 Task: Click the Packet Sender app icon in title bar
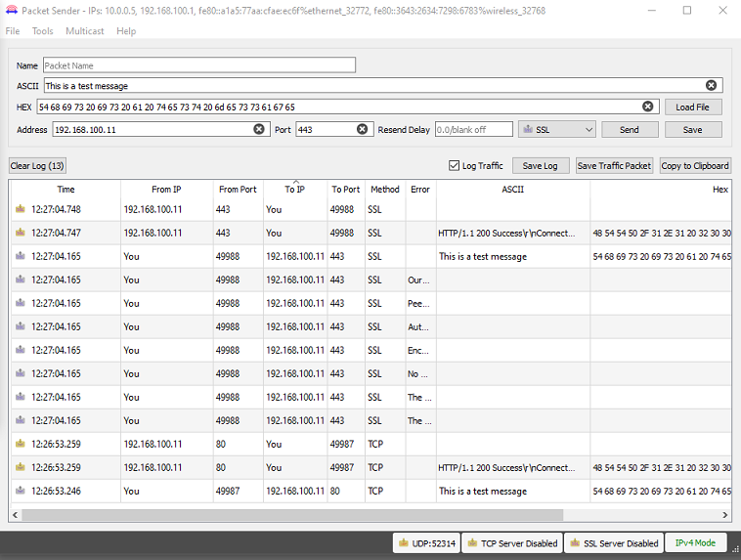coord(12,10)
